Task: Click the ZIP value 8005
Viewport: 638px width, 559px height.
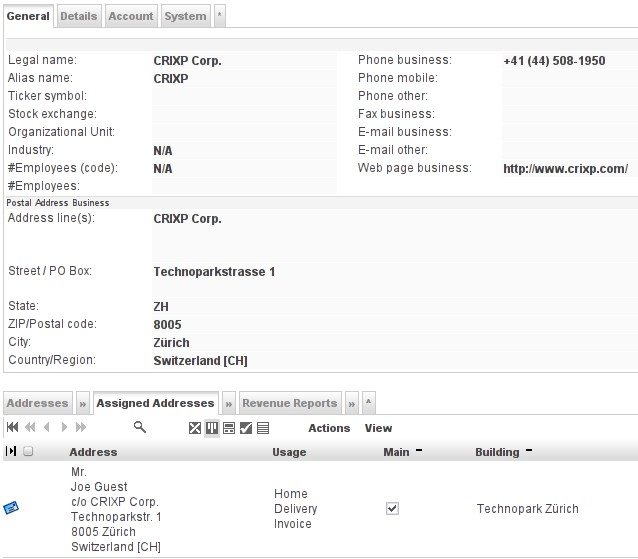Action: (x=167, y=324)
